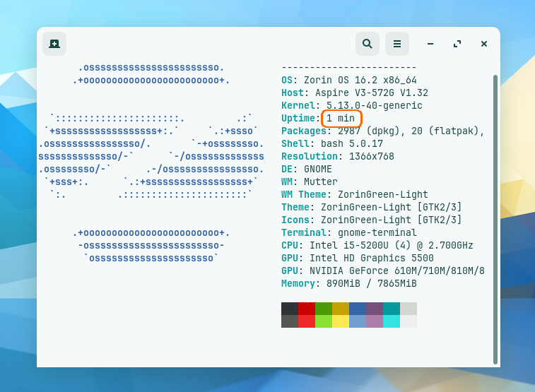Click the Zorin ASCII logo art
This screenshot has width=535, height=392.
151,162
